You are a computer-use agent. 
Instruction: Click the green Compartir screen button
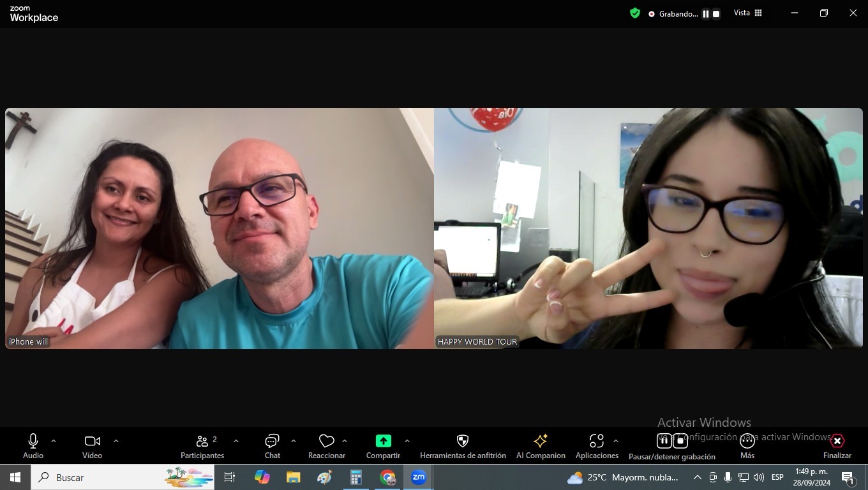tap(383, 446)
